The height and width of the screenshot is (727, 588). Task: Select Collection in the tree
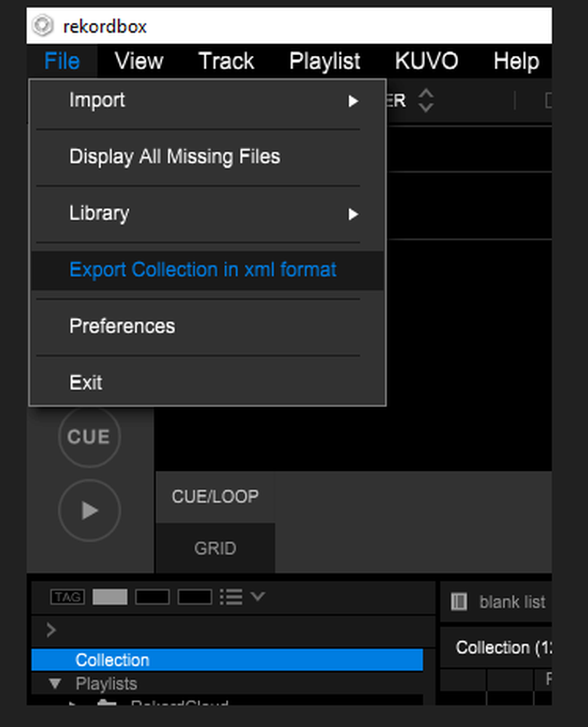coord(227,660)
